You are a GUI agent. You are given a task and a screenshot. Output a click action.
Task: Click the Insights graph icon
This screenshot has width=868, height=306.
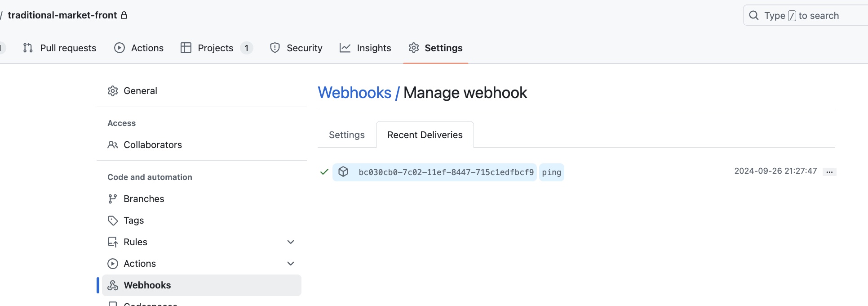pyautogui.click(x=345, y=48)
